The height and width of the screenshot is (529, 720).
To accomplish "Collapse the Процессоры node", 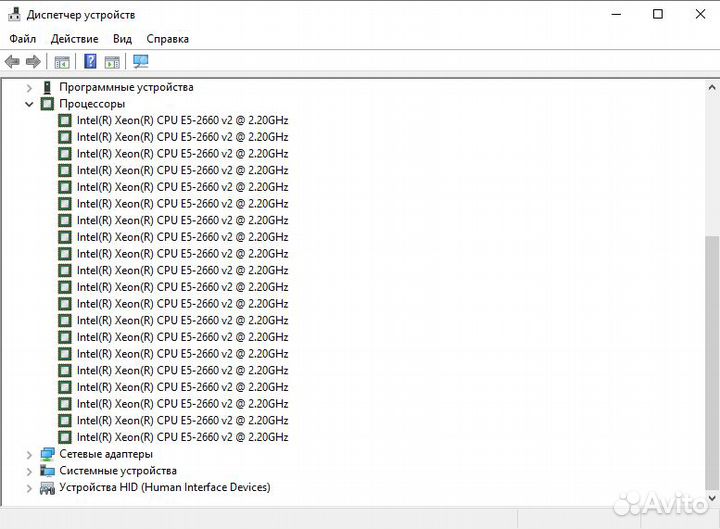I will tap(29, 104).
